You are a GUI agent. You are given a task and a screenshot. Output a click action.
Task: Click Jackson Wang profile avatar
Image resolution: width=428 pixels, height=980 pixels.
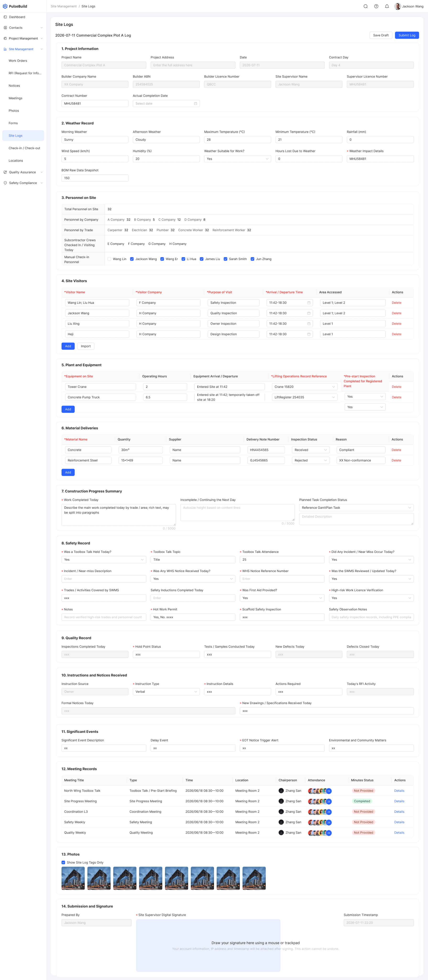(398, 6)
